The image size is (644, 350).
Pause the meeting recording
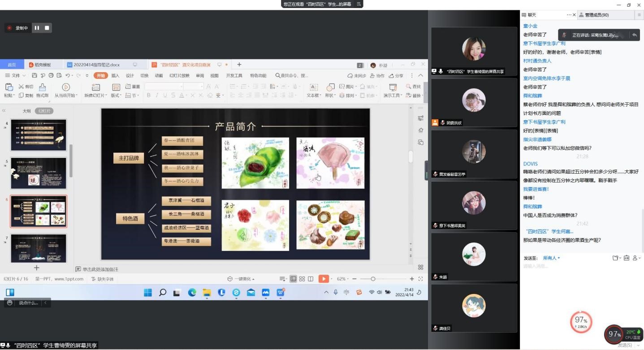[x=37, y=28]
